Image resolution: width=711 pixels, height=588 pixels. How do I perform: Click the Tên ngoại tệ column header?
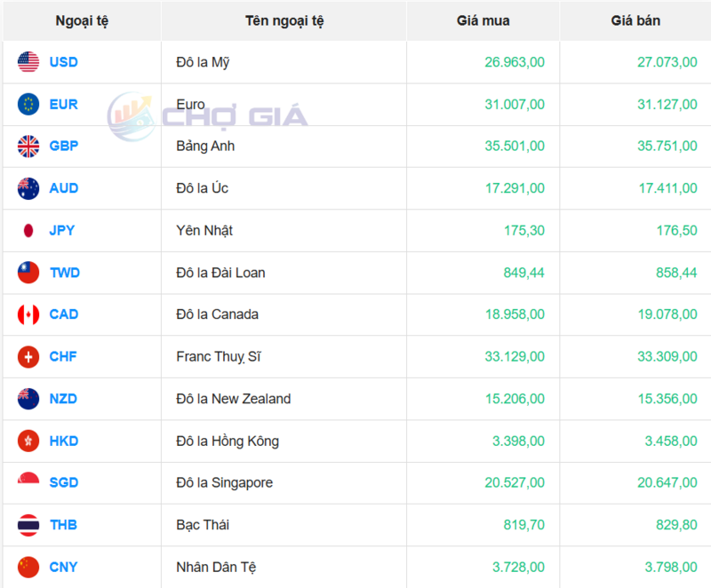pyautogui.click(x=284, y=20)
